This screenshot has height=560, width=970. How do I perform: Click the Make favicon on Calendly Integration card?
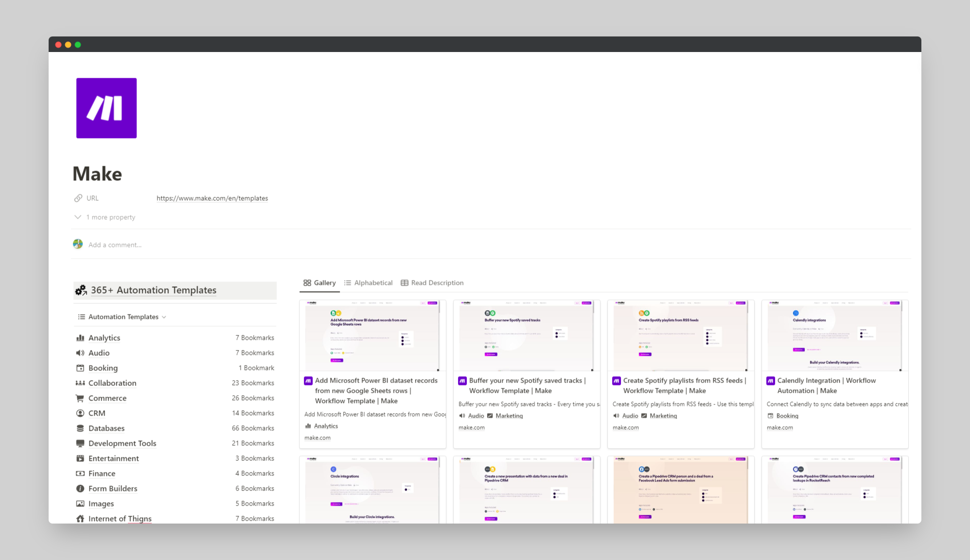point(771,381)
